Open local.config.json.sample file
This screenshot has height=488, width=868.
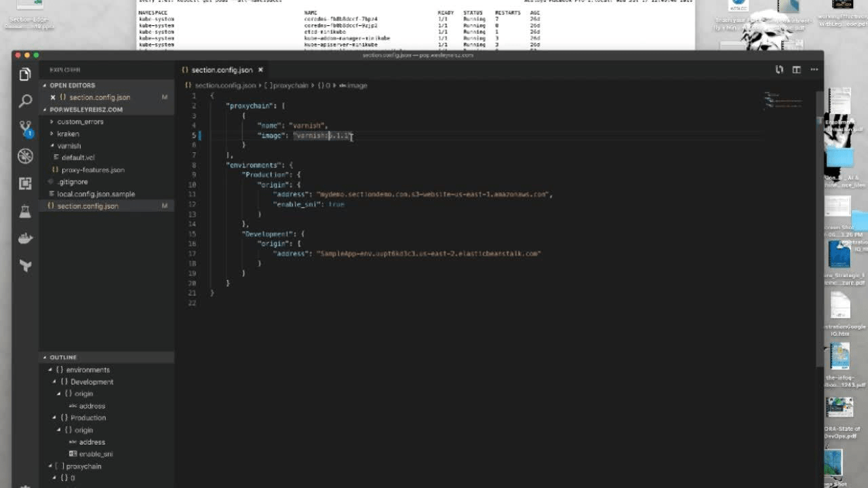tap(96, 194)
